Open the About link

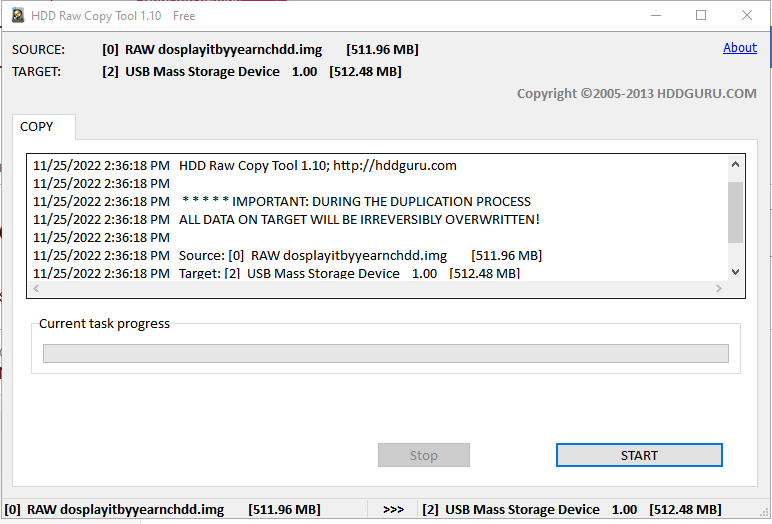740,48
